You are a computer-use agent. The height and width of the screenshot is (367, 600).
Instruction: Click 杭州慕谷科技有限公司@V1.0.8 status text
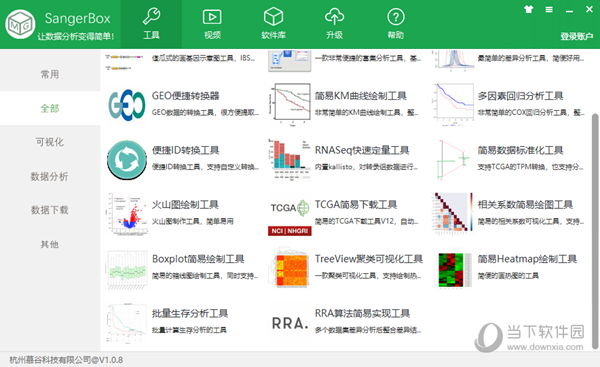click(66, 360)
